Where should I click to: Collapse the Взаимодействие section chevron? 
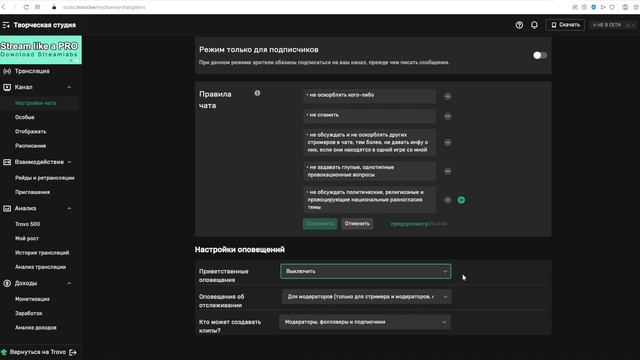click(x=69, y=162)
